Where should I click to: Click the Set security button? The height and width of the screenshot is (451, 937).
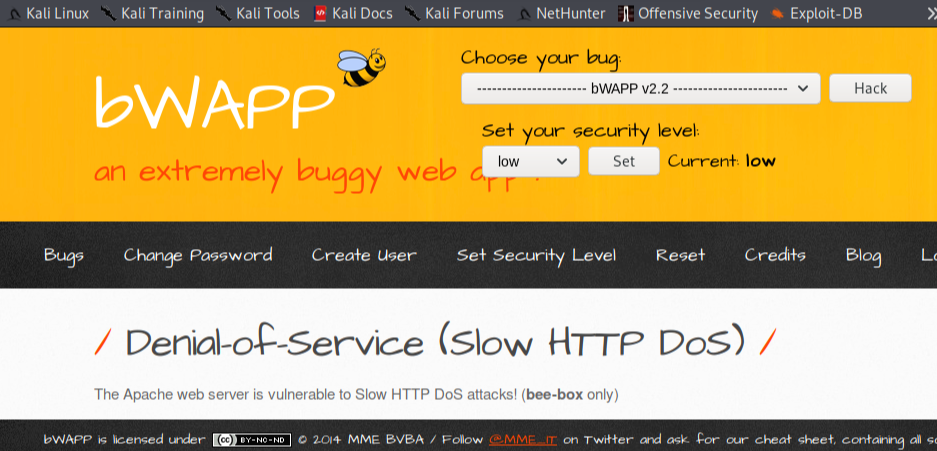(x=624, y=161)
